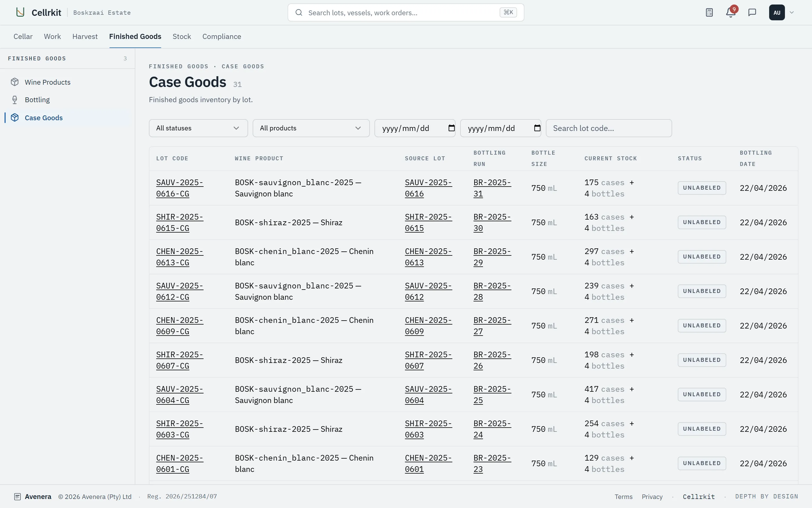Switch to the Harvest tab

(85, 36)
